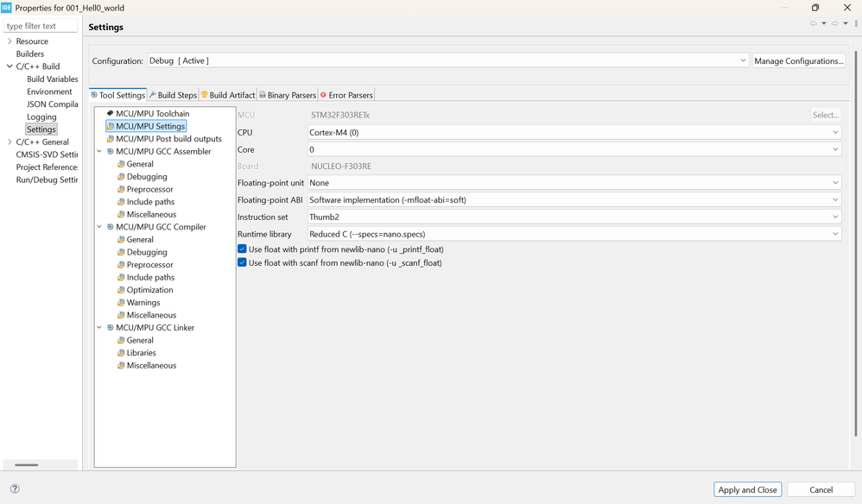The image size is (862, 504).
Task: Open the Runtime library dropdown
Action: [x=574, y=234]
